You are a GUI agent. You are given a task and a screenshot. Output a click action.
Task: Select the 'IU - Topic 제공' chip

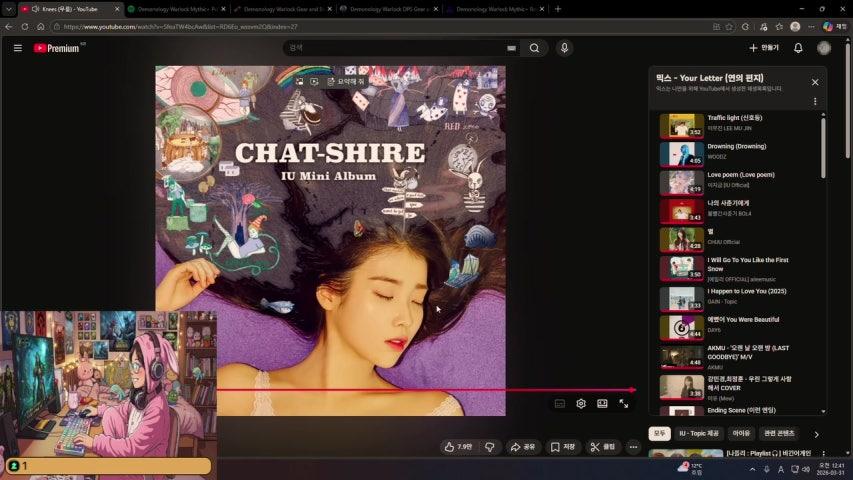pyautogui.click(x=699, y=434)
